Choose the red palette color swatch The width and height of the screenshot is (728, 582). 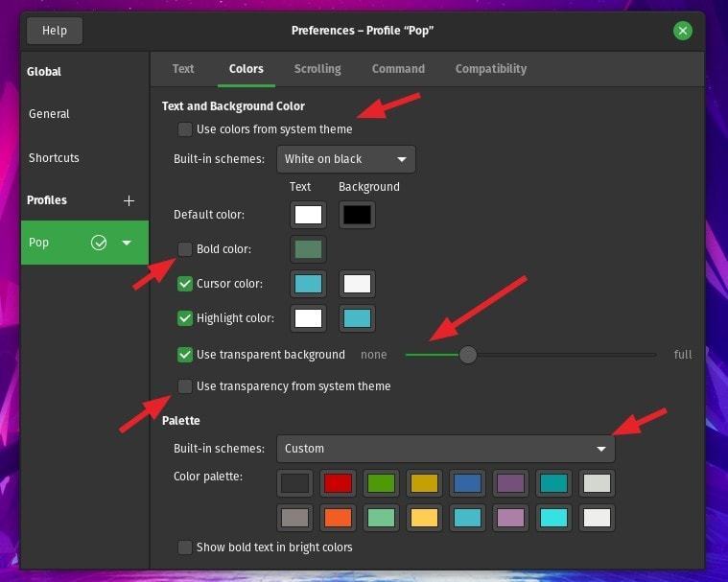[339, 483]
